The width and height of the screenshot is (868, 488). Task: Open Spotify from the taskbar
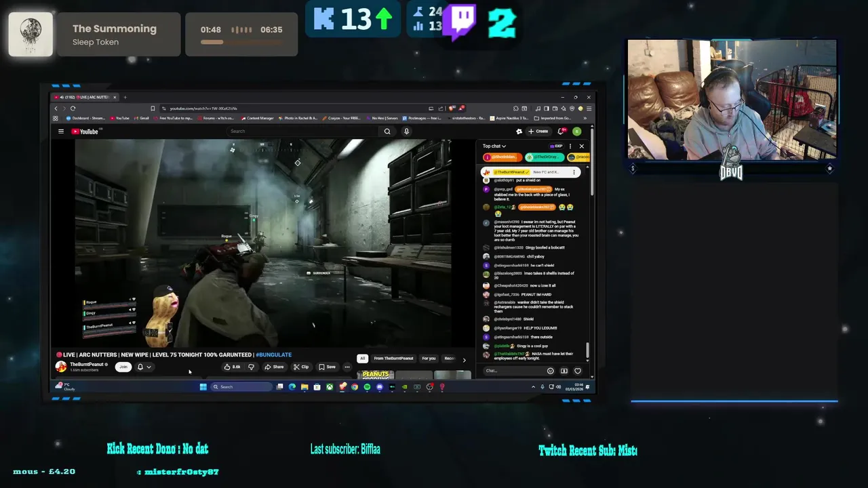pyautogui.click(x=367, y=387)
